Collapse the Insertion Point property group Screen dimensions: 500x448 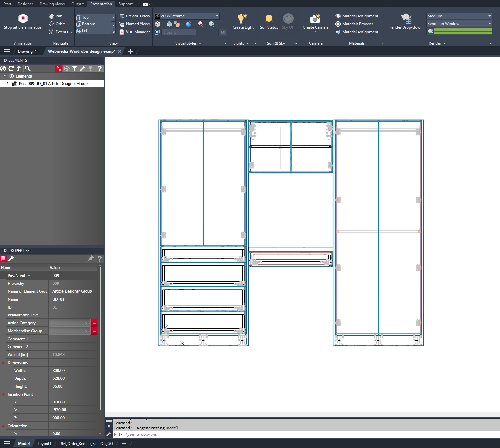(3, 394)
